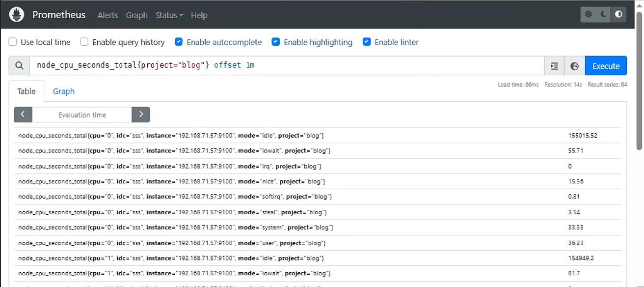This screenshot has width=644, height=287.
Task: Enable the Use local time checkbox
Action: coord(13,42)
